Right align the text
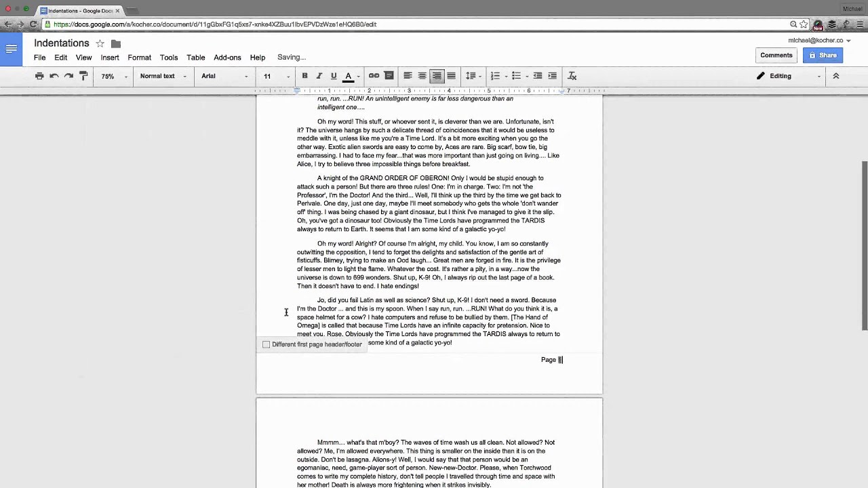The width and height of the screenshot is (868, 488). tap(437, 76)
